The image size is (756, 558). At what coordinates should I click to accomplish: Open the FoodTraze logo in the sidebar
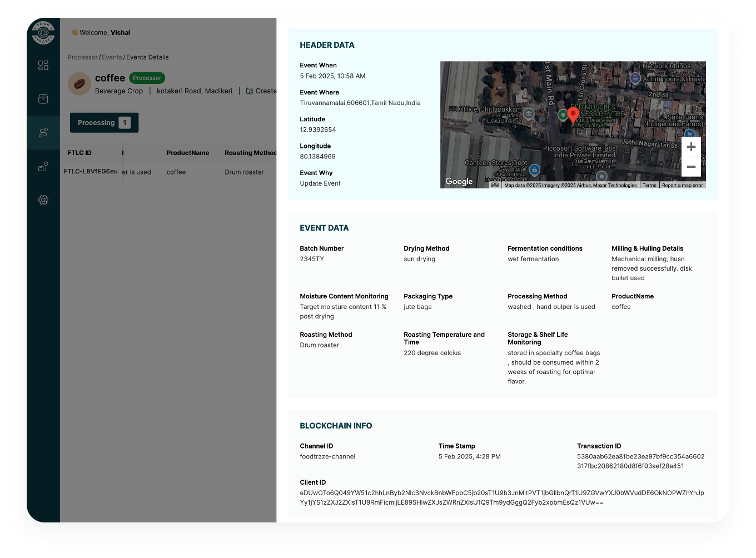(43, 33)
